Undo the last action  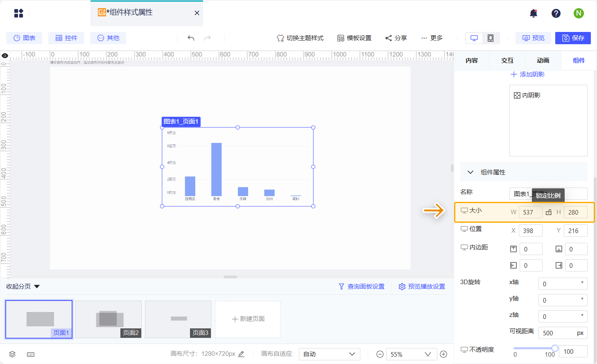pos(191,38)
